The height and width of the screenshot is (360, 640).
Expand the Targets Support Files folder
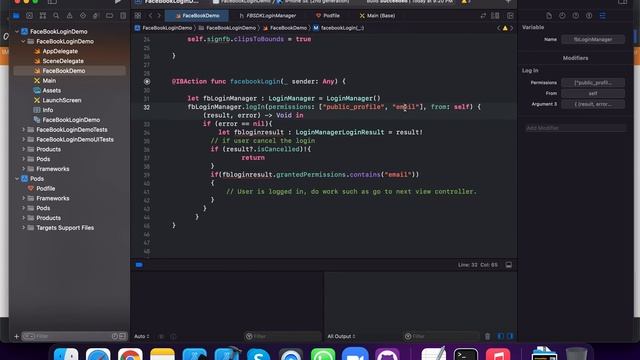[23, 227]
